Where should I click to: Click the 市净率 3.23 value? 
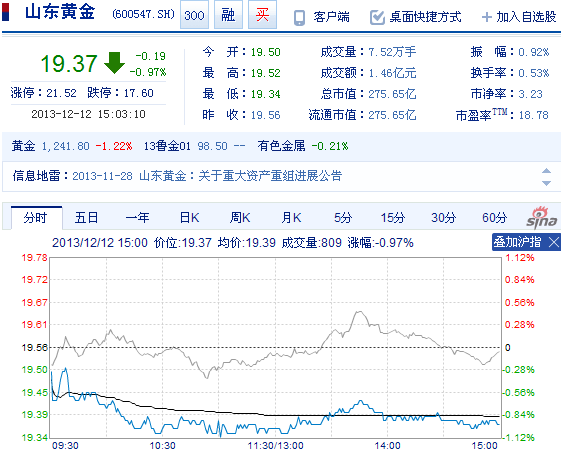(530, 94)
